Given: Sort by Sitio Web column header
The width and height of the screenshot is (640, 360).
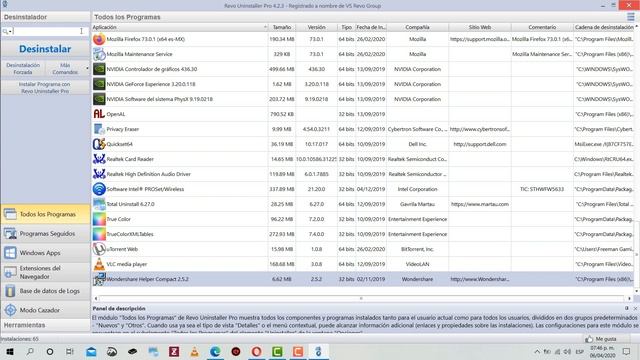Looking at the screenshot, I should click(x=480, y=27).
